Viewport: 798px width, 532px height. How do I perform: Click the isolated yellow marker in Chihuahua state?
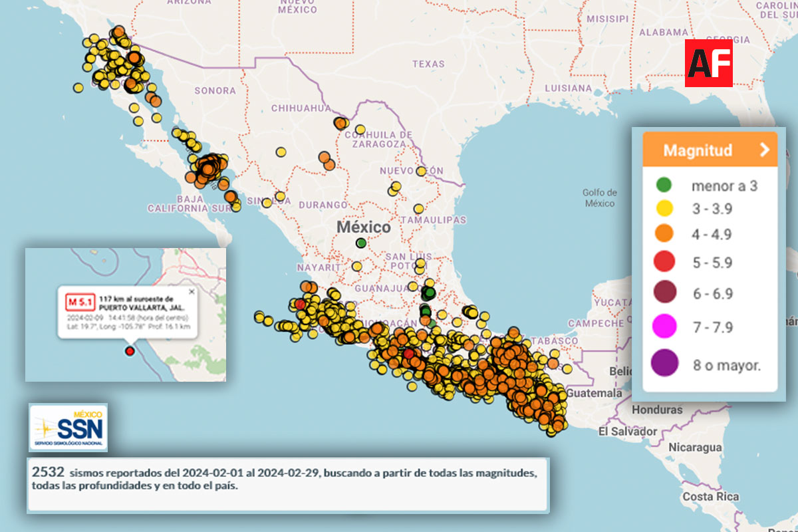click(x=281, y=152)
